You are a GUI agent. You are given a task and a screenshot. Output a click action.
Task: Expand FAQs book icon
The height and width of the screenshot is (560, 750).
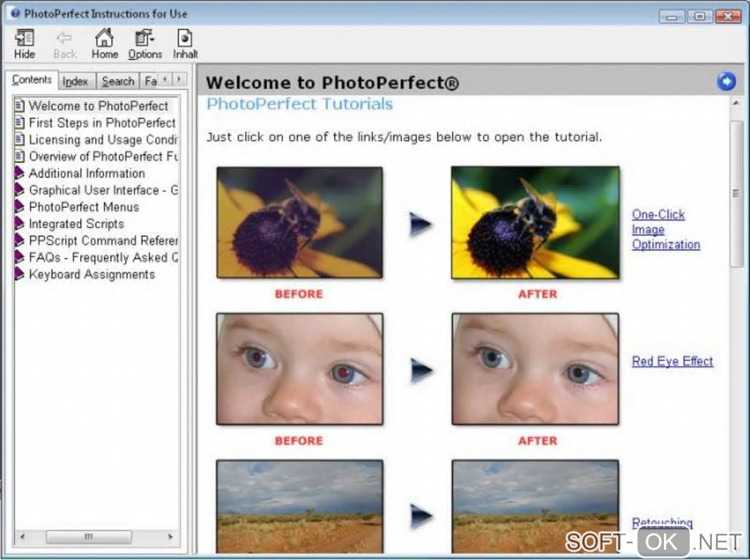coord(19,257)
